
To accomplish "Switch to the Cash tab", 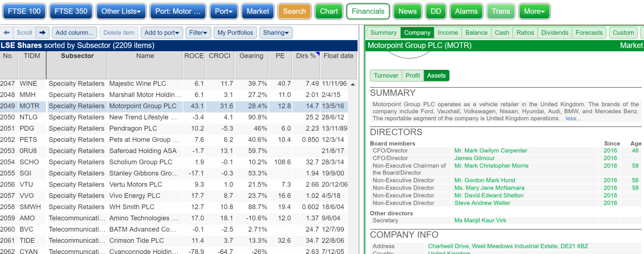I will pos(502,33).
